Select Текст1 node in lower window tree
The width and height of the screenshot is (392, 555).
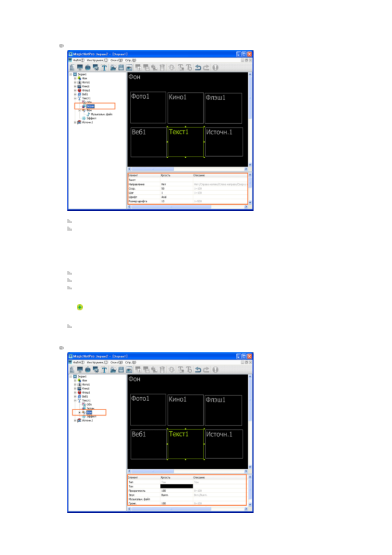tap(86, 400)
